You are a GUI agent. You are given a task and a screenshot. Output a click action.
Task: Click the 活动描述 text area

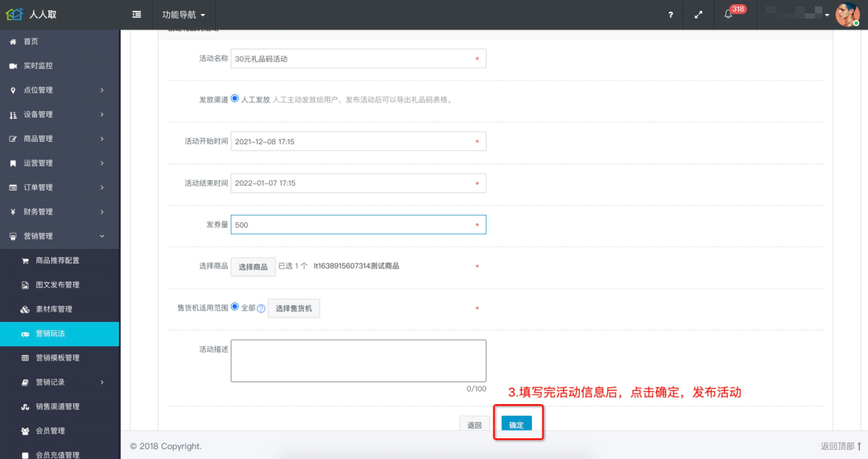[x=358, y=361]
